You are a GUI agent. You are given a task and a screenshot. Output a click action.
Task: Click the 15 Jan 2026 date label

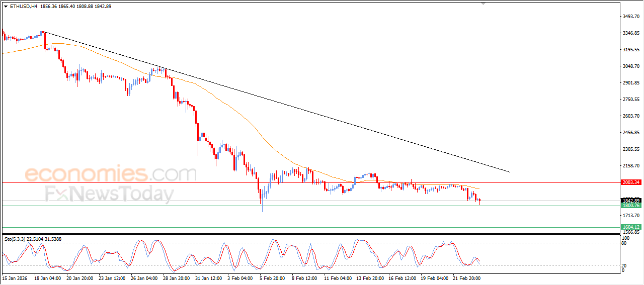coord(15,277)
